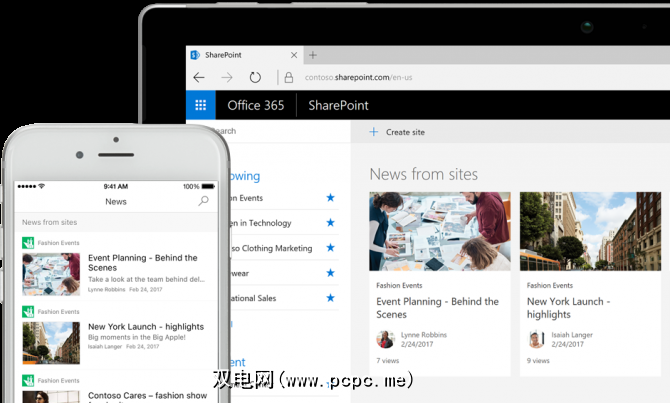Open the New York Launch street photo card

pos(590,231)
